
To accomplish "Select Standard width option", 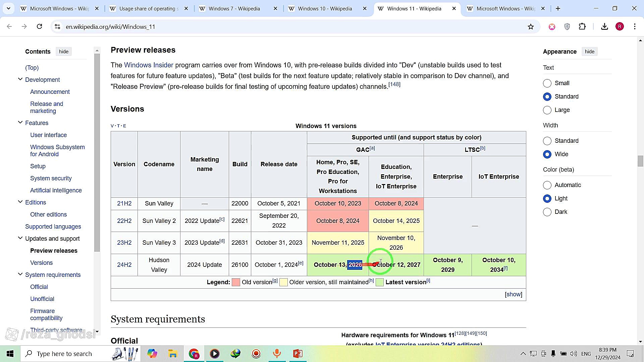I will click(x=547, y=141).
